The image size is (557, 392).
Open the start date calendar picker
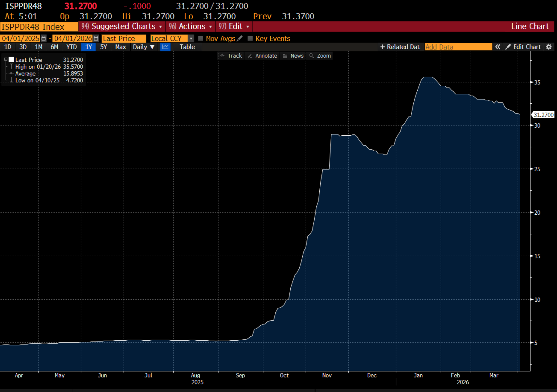(x=43, y=38)
